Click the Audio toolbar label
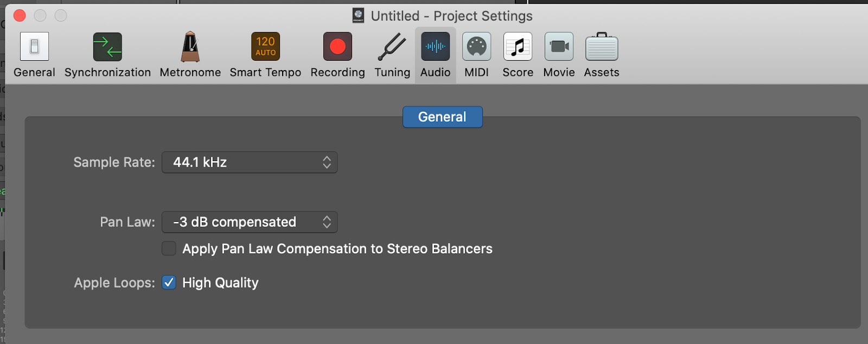 coord(435,72)
